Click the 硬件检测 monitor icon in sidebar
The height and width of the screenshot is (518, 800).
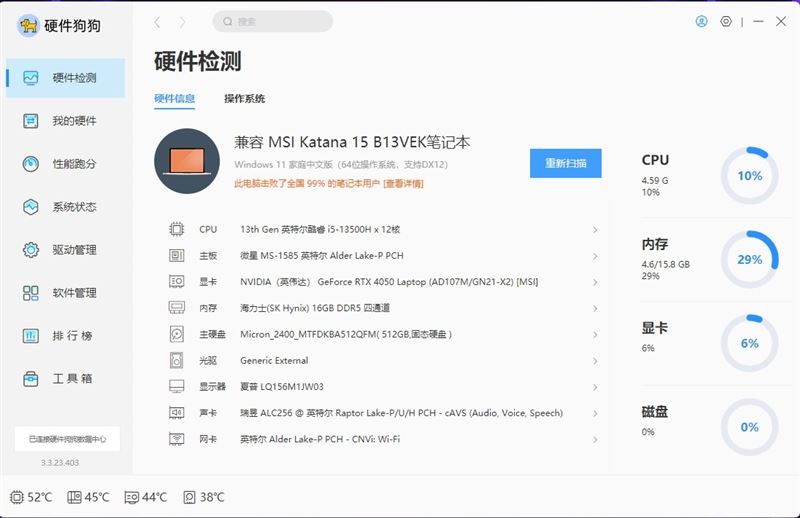31,78
